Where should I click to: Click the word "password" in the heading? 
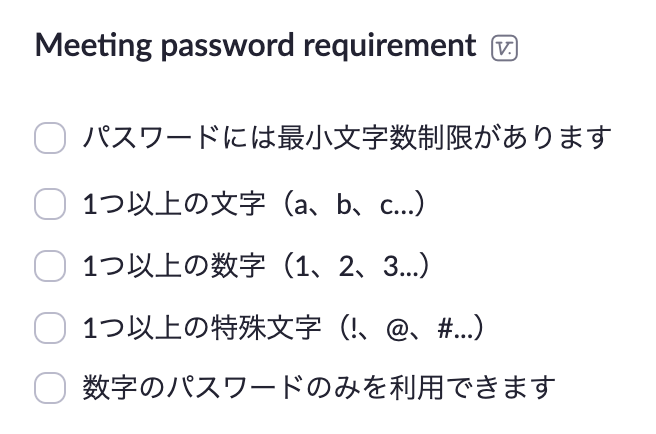click(x=228, y=46)
